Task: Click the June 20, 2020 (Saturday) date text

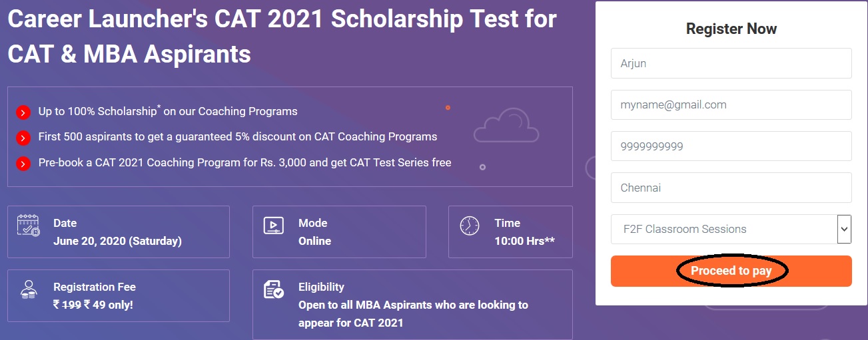Action: coord(117,241)
